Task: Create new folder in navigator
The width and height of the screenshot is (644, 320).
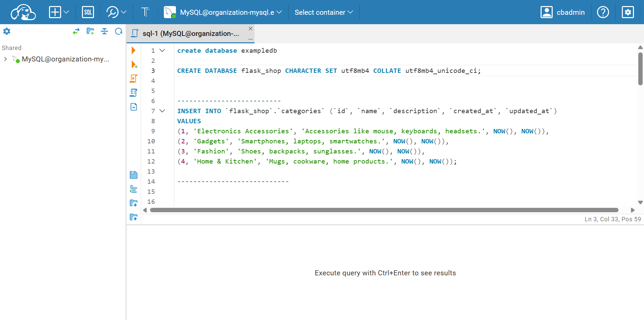Action: [90, 31]
